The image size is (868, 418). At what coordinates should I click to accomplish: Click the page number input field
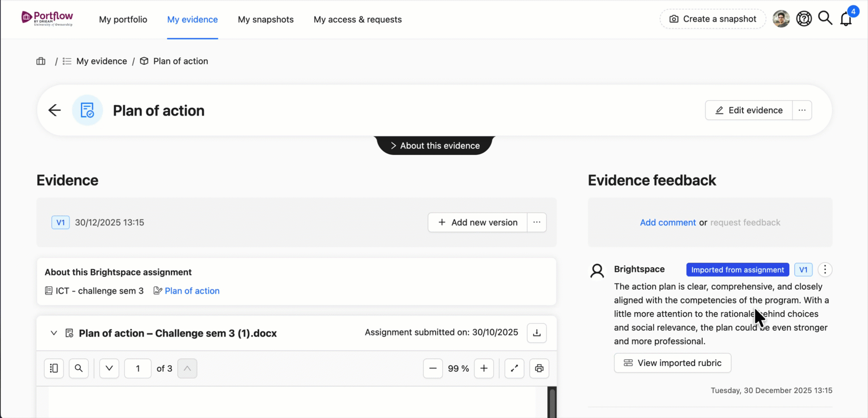(x=138, y=368)
